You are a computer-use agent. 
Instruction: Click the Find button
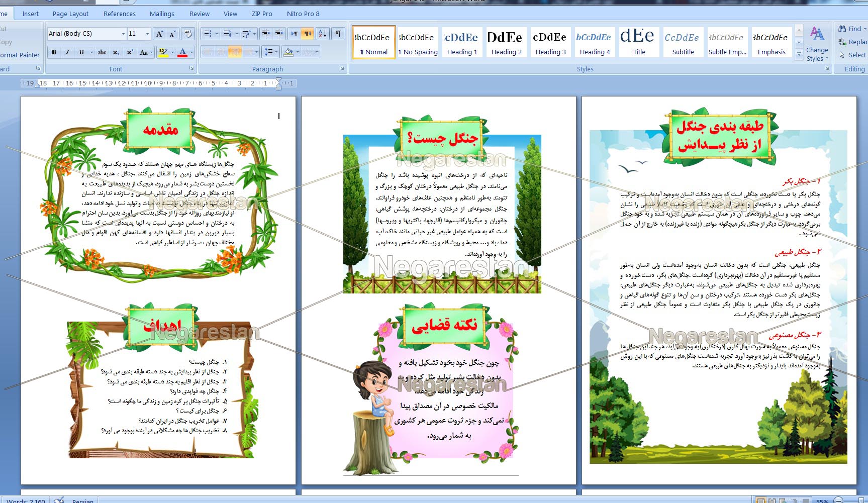(x=851, y=29)
